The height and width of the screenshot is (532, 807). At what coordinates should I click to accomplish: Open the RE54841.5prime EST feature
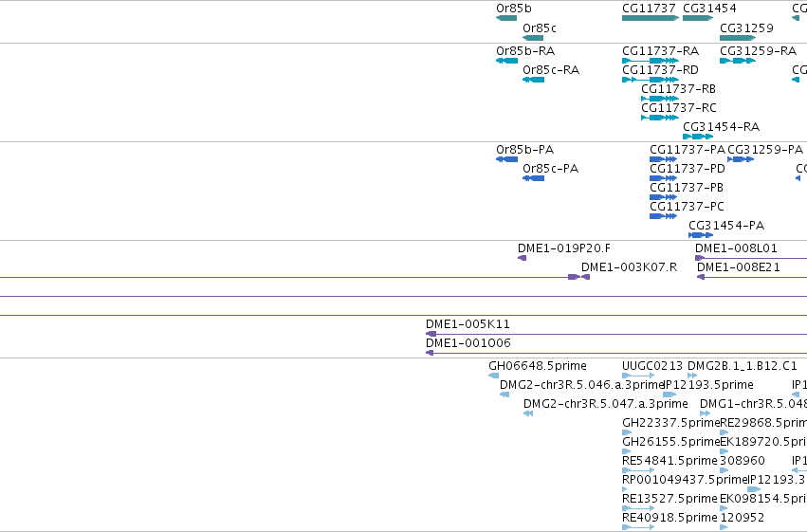click(669, 461)
